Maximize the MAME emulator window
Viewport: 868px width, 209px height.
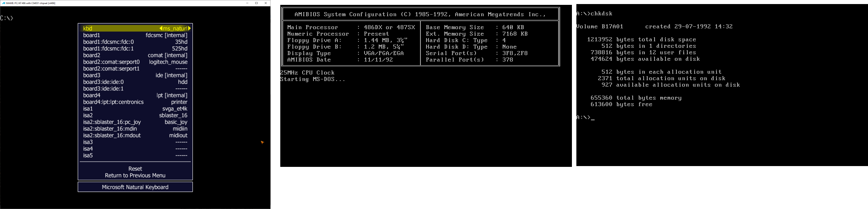(x=256, y=3)
